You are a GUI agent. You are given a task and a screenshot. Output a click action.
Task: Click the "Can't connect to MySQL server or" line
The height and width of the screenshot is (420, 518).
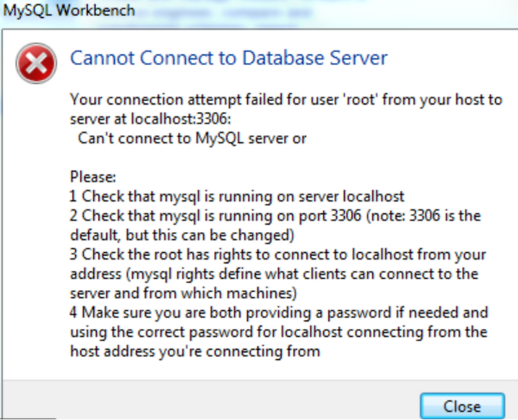tap(192, 138)
